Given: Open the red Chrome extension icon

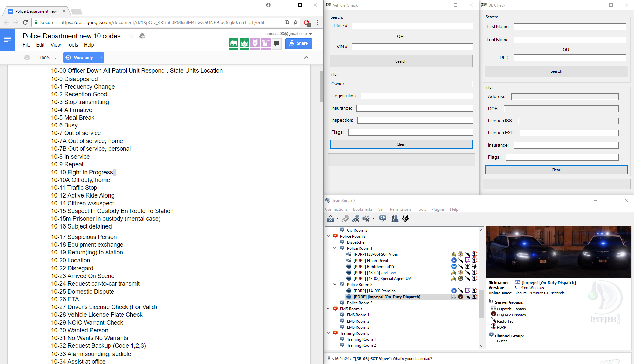Looking at the screenshot, I should pos(307,23).
